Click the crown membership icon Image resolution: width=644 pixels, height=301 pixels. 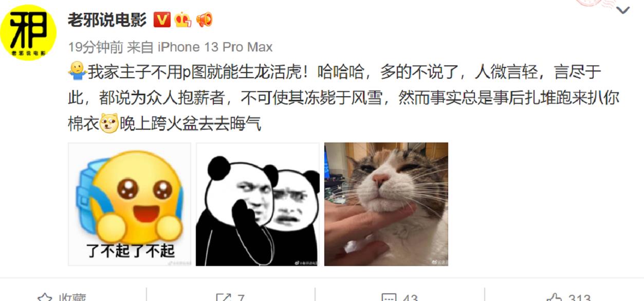coord(183,20)
